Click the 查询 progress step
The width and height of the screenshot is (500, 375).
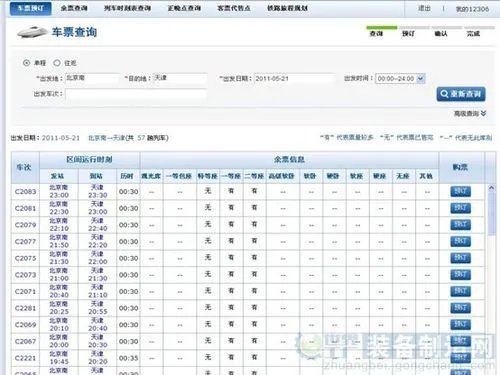pos(376,34)
